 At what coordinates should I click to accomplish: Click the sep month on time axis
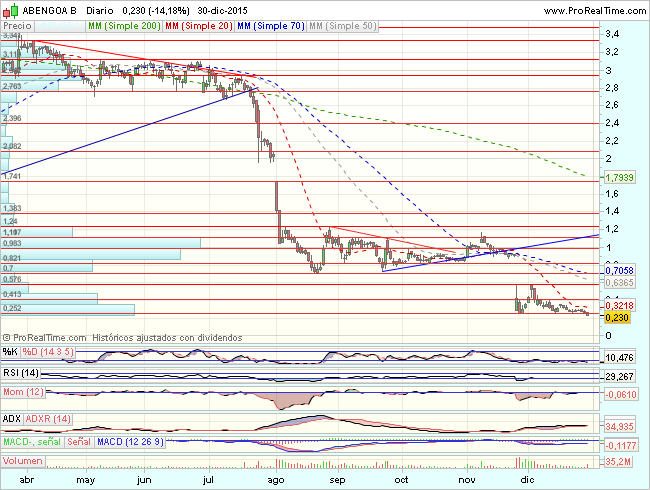coord(337,480)
